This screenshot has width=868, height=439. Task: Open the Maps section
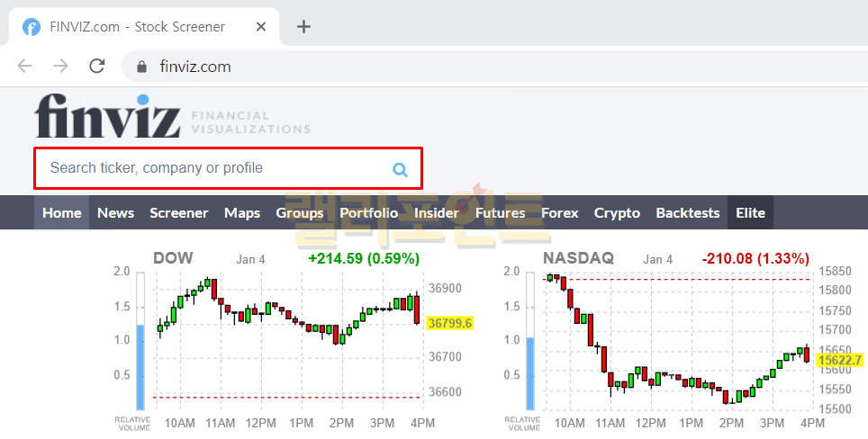tap(242, 213)
